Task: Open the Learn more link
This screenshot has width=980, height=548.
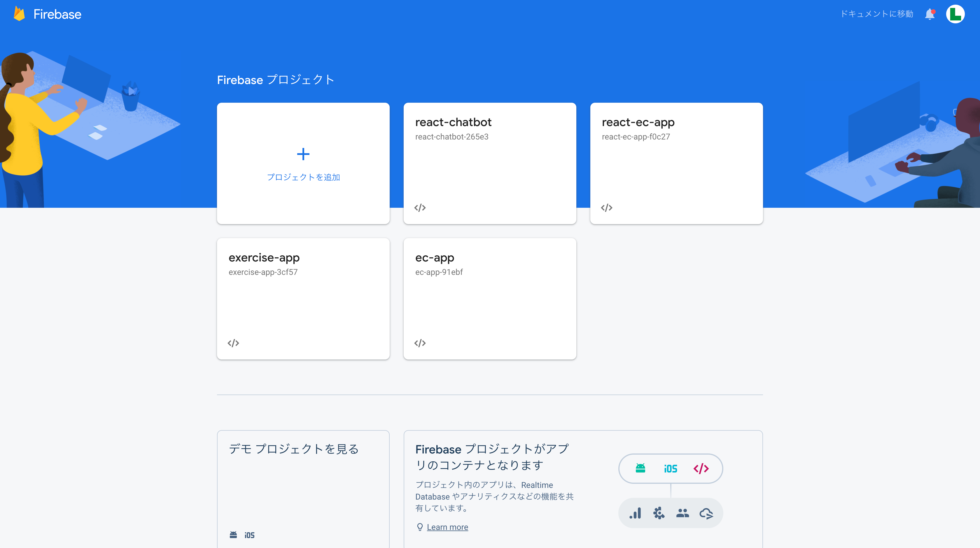Action: (447, 527)
